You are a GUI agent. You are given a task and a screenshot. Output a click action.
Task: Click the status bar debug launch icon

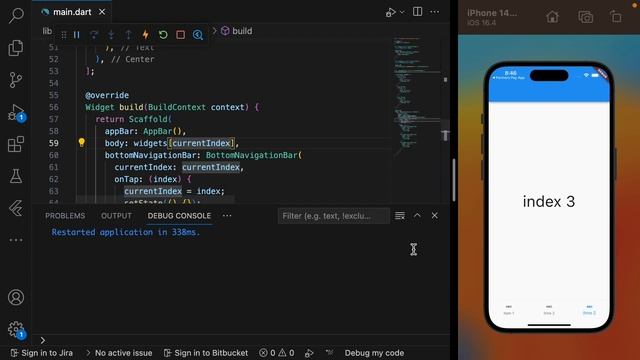point(309,353)
